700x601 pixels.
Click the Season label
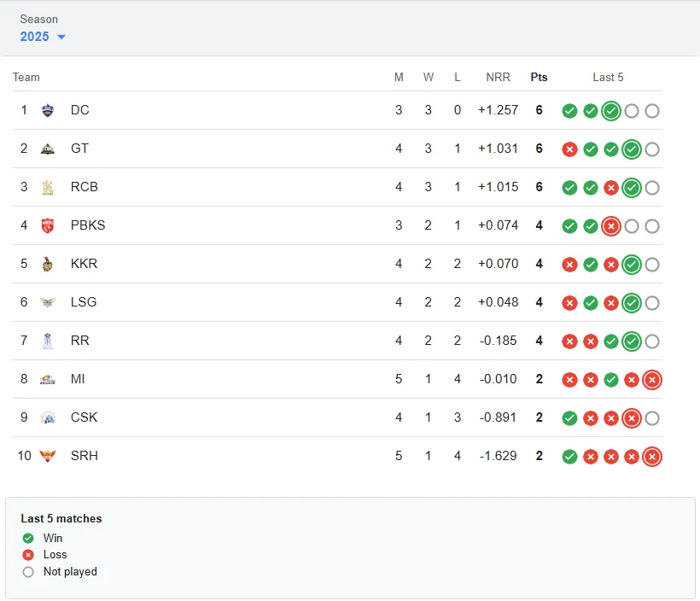click(x=38, y=19)
